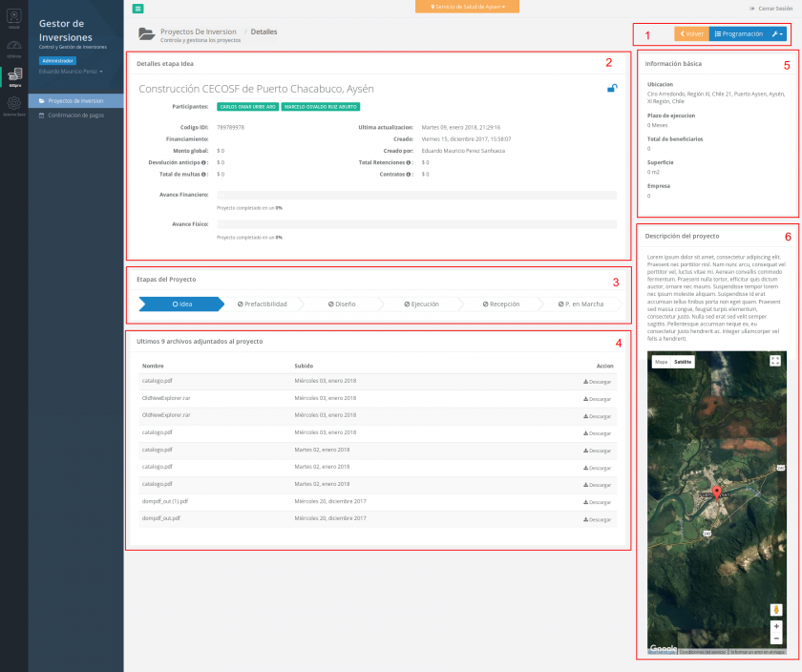Viewport: 802px width, 672px height.
Task: Click the fullscreen icon on the map
Action: (x=775, y=361)
